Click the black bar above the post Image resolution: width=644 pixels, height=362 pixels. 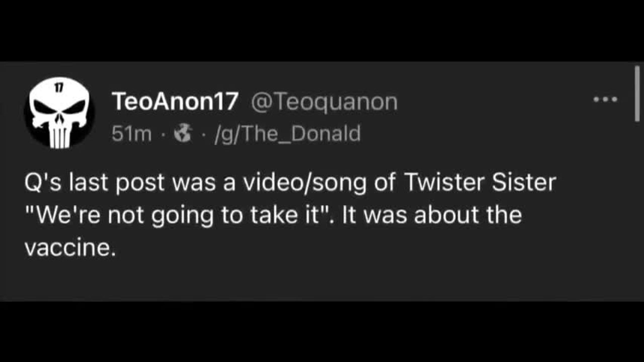pyautogui.click(x=322, y=30)
